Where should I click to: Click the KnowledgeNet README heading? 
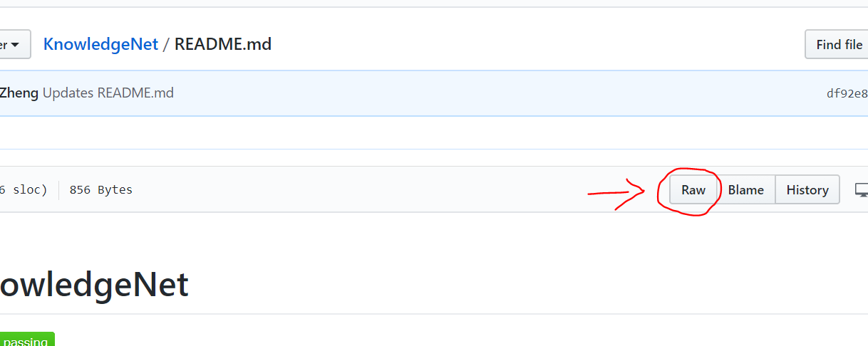(94, 285)
